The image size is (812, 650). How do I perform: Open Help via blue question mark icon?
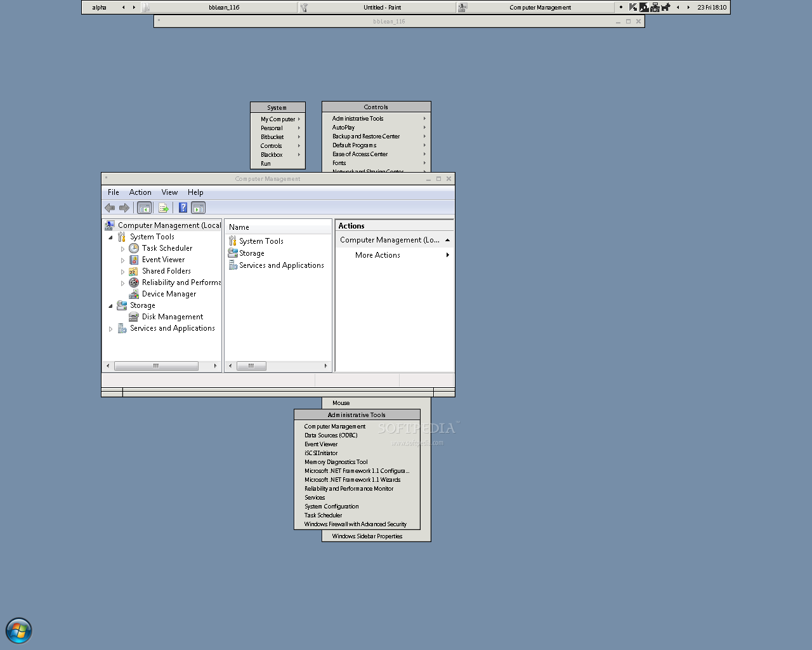tap(183, 208)
